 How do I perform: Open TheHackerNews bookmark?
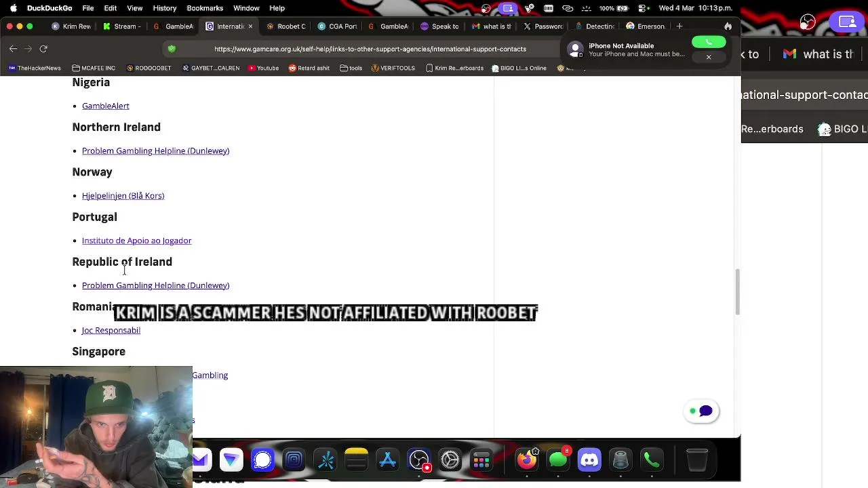click(34, 68)
